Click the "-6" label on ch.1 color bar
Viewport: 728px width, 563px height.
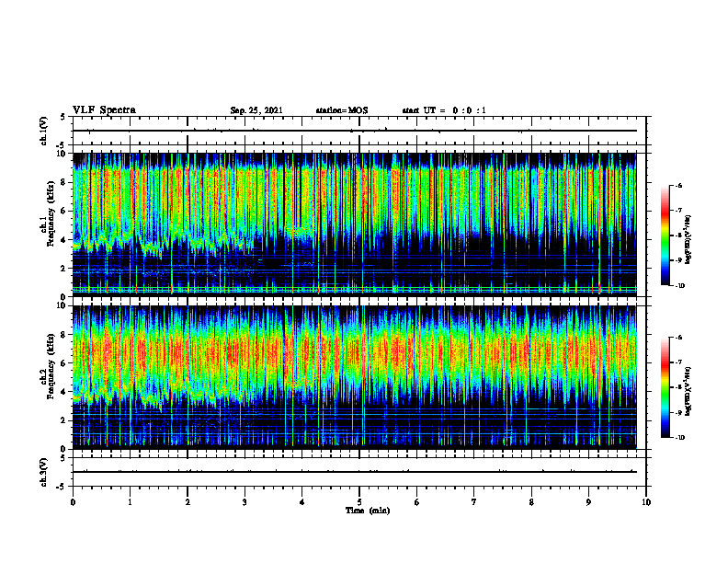678,186
